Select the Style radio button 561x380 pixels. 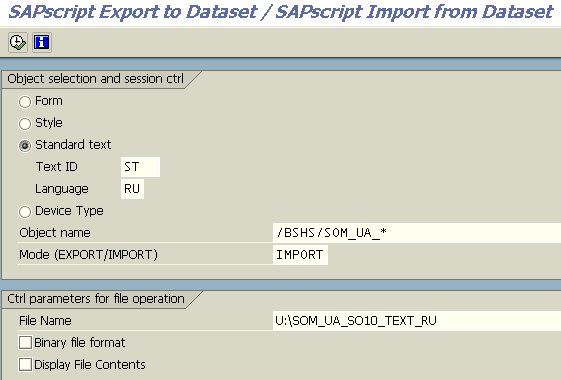(25, 124)
